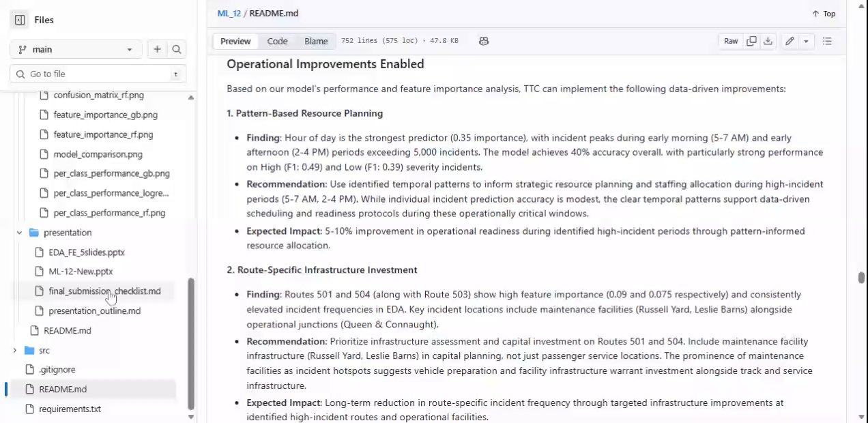Click the Copilot icon in file header
This screenshot has width=868, height=423.
[x=484, y=41]
